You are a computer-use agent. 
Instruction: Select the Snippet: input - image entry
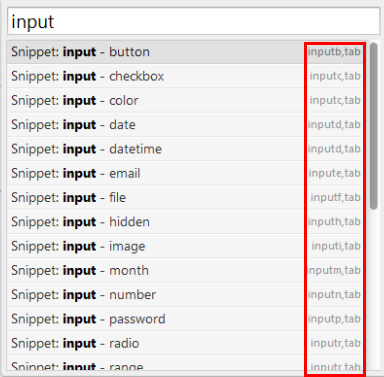[x=187, y=247]
